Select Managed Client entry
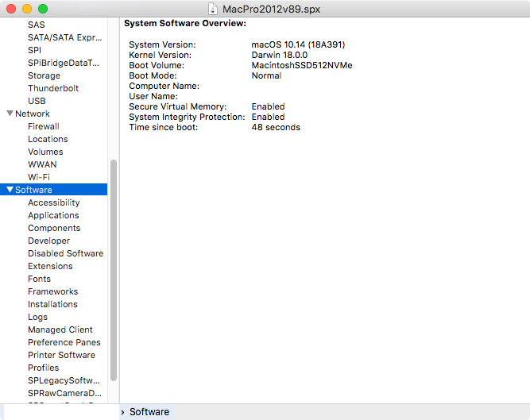Screen dimensions: 530x420 (60, 329)
